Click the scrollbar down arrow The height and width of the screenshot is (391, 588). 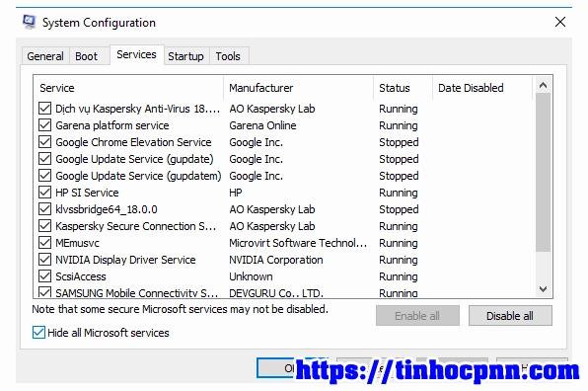543,289
